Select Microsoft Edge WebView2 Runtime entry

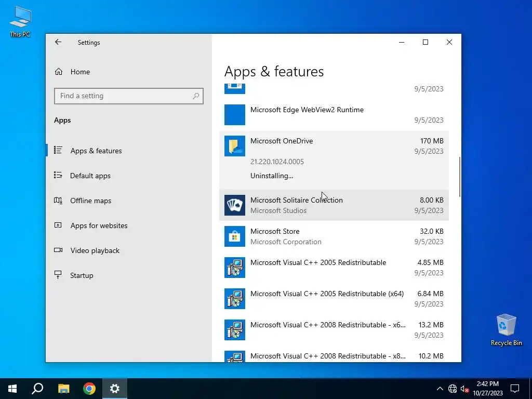click(334, 115)
